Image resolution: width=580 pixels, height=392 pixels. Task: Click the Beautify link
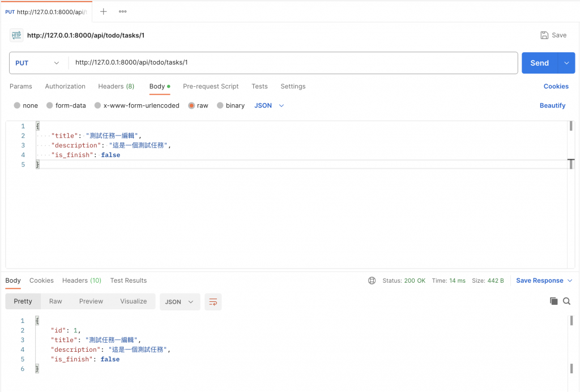(x=553, y=105)
